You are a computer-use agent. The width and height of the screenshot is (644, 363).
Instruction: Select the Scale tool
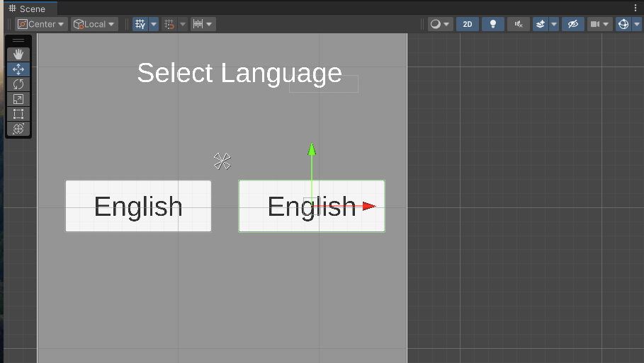[18, 99]
